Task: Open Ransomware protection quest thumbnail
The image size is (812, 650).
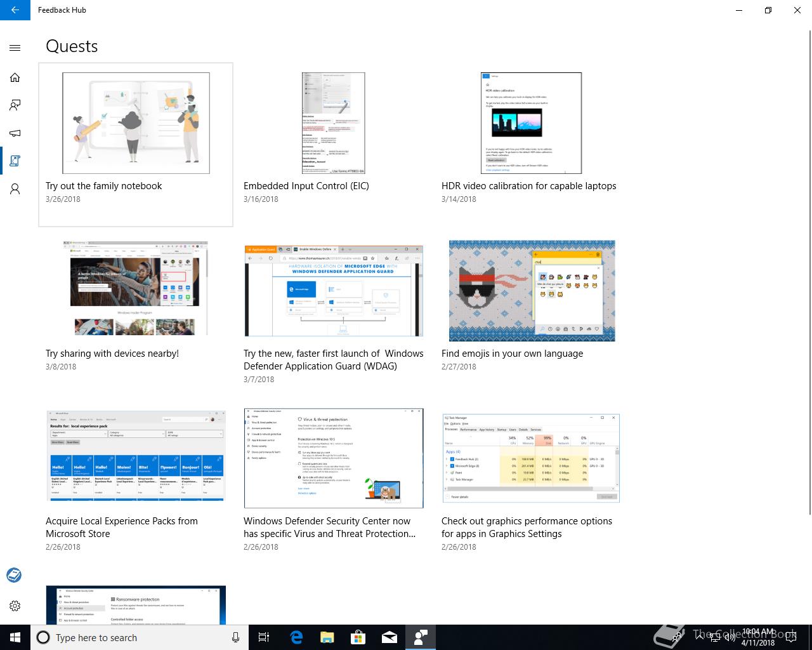Action: click(136, 605)
